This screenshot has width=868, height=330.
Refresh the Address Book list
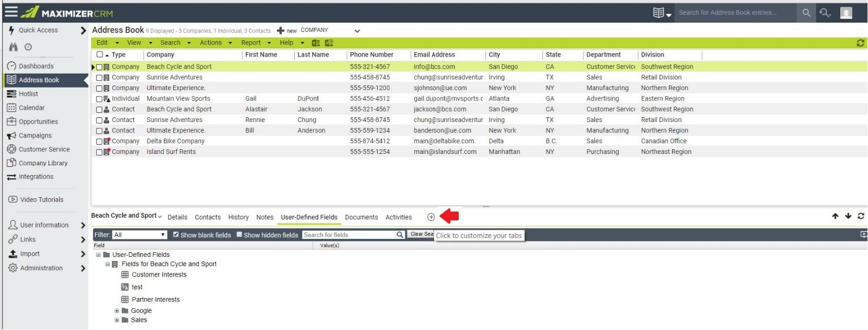tap(860, 43)
